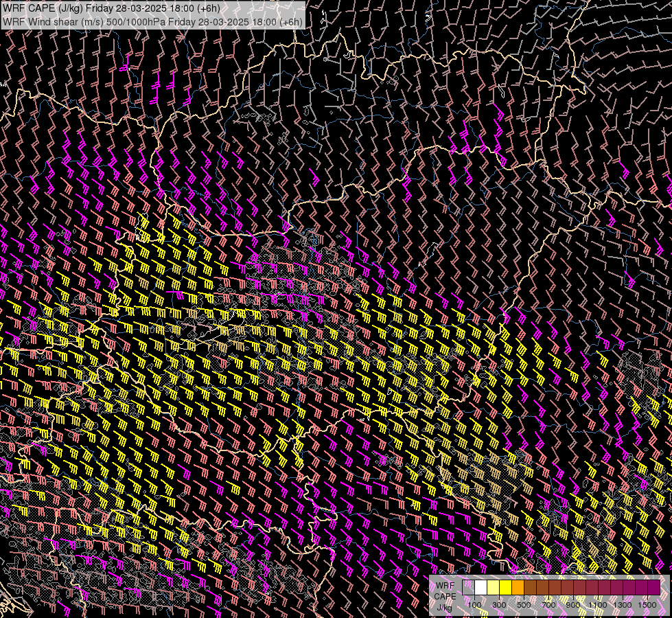The width and height of the screenshot is (672, 618).
Task: Click the 1300 label on legend scale
Action: pos(623,605)
